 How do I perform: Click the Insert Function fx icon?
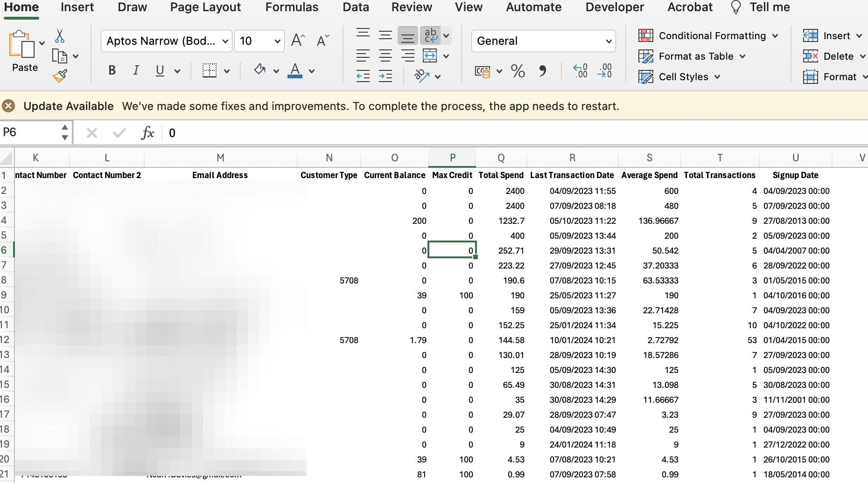tap(147, 133)
